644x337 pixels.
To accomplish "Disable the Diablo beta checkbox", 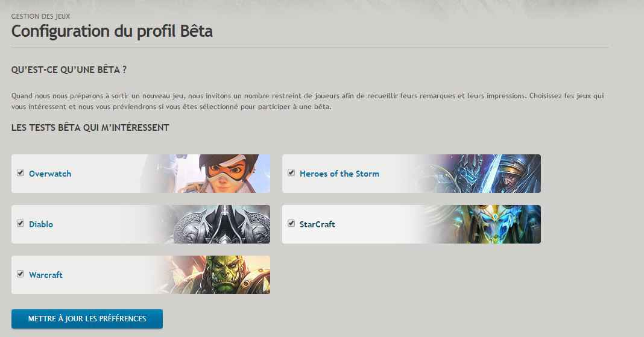I will pos(21,223).
